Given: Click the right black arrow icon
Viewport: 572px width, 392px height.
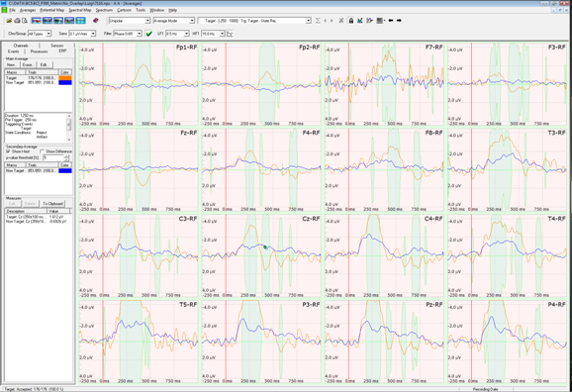Looking at the screenshot, I should [x=399, y=21].
